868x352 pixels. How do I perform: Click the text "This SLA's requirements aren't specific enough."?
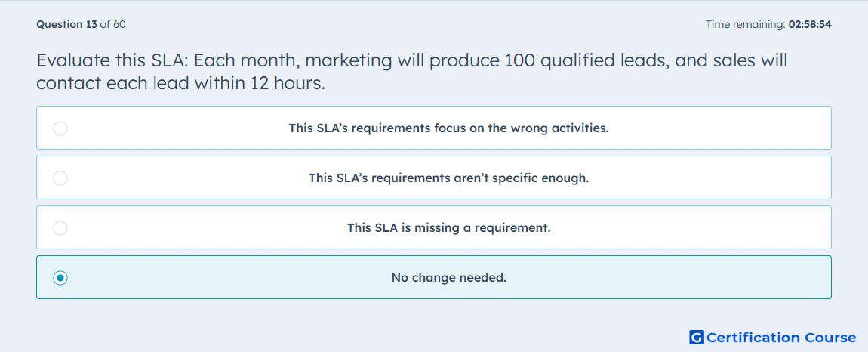(x=448, y=178)
